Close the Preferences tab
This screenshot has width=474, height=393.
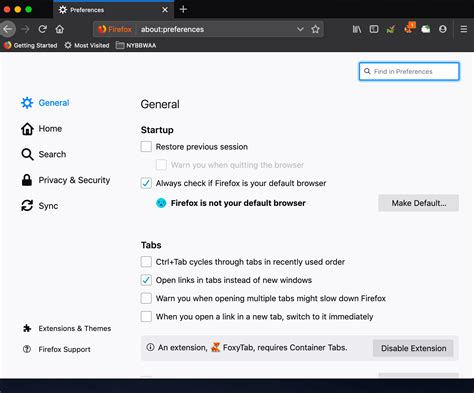(x=165, y=10)
